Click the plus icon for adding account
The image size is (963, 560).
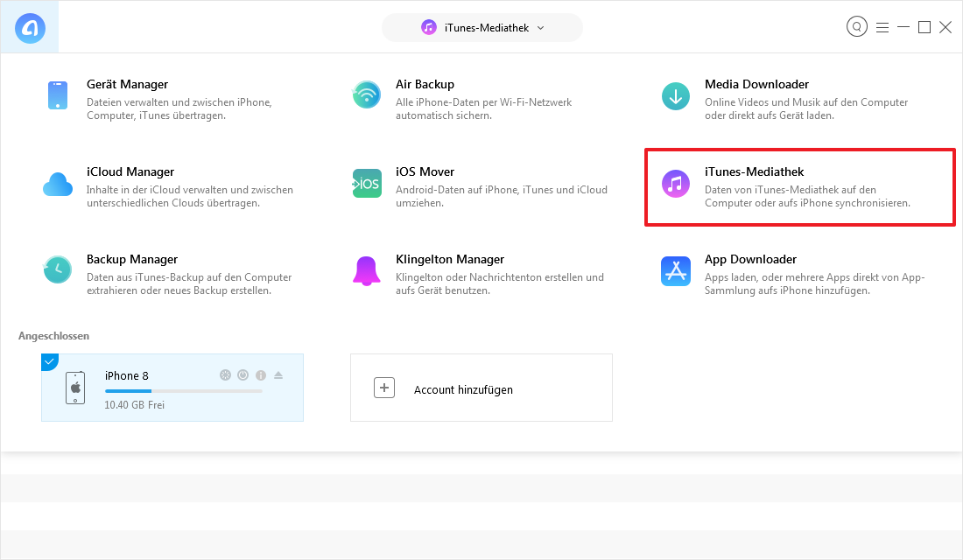click(x=384, y=388)
